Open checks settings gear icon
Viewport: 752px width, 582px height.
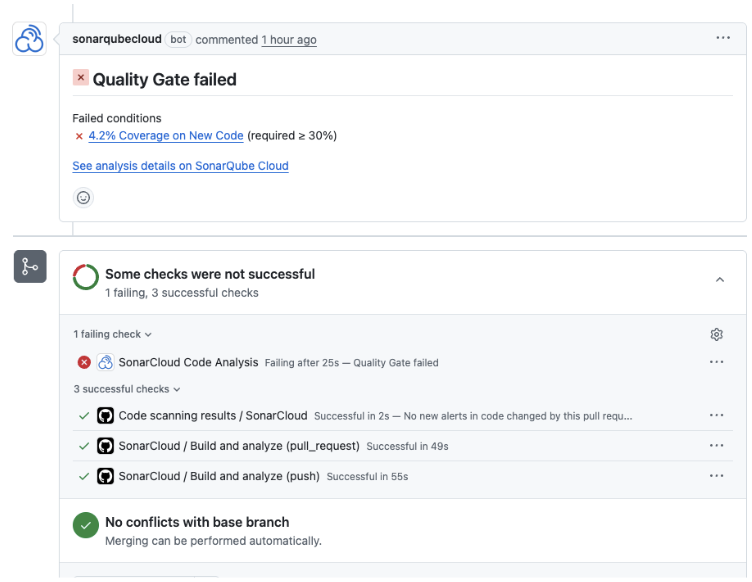[x=716, y=335]
